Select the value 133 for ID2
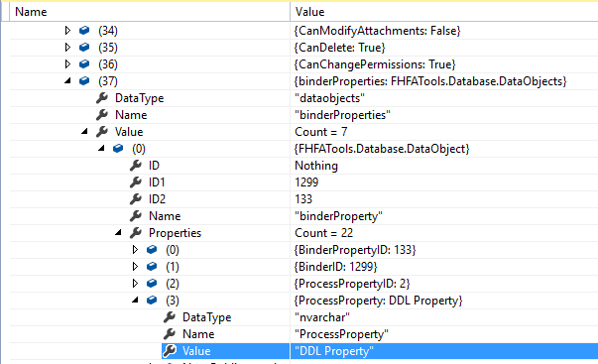598x364 pixels. point(303,198)
